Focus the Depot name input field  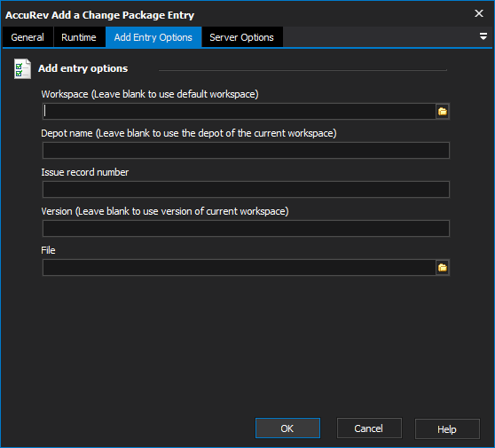coord(246,150)
